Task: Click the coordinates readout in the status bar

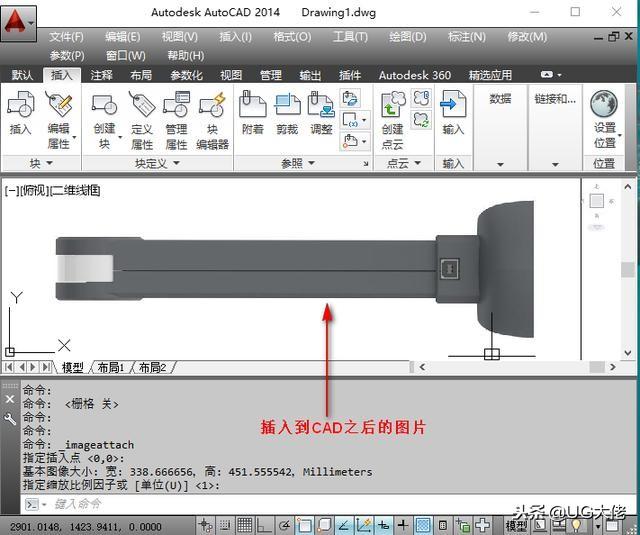Action: [x=86, y=526]
